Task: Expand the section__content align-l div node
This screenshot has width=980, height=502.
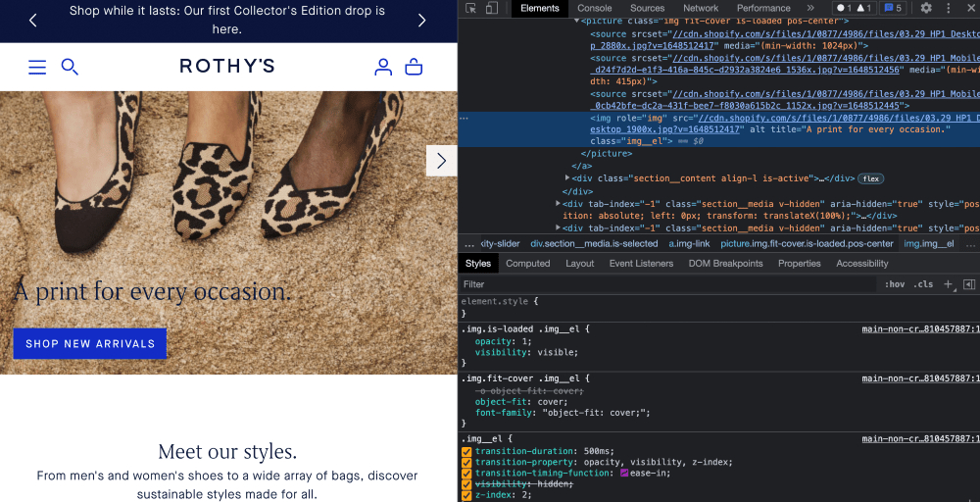Action: [x=567, y=178]
